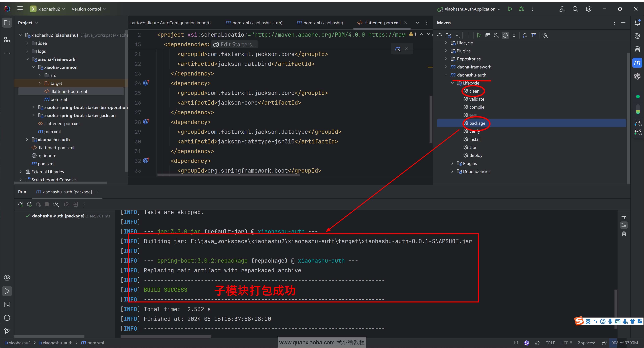Rerun the xiaohashu-auth package build
This screenshot has width=644, height=348.
click(x=21, y=205)
